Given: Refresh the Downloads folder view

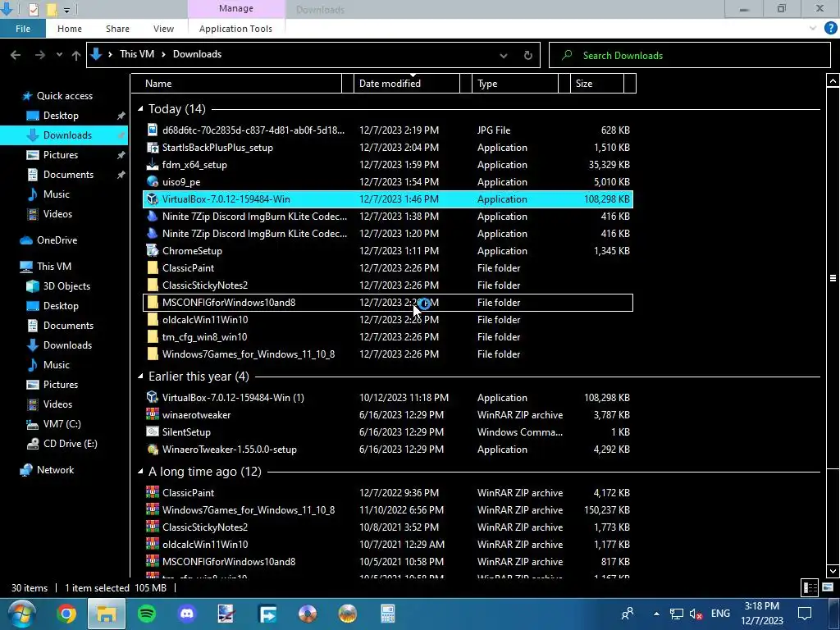Looking at the screenshot, I should pyautogui.click(x=527, y=55).
